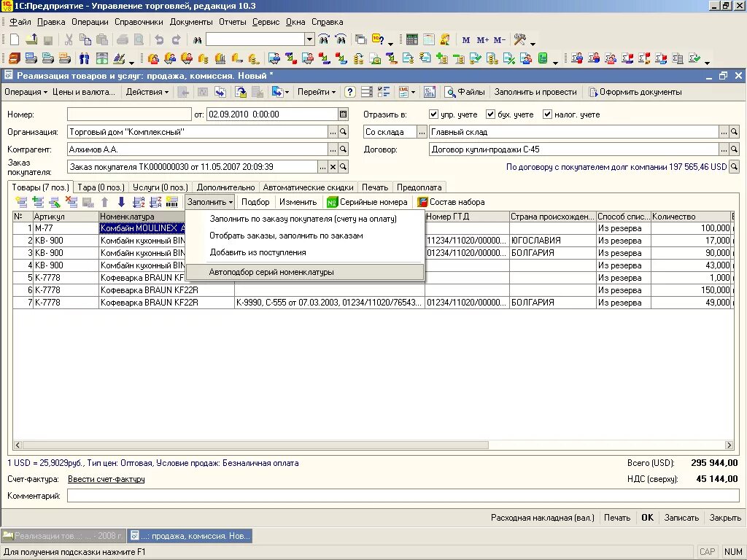
Task: Click the undo arrow icon
Action: click(159, 39)
